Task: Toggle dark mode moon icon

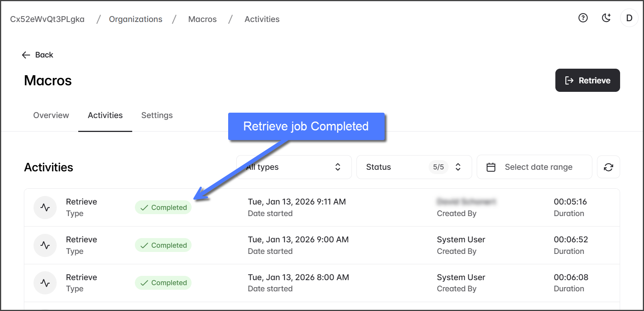Action: [x=606, y=18]
